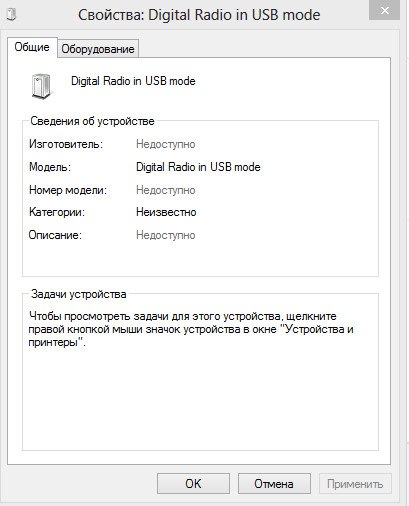Click the Недоступно value next to Изготовитель
The image size is (409, 506).
(166, 144)
